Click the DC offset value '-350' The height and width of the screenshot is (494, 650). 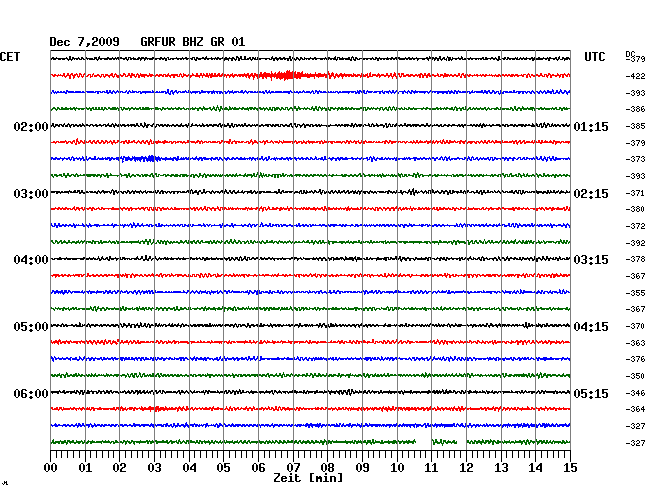click(635, 376)
